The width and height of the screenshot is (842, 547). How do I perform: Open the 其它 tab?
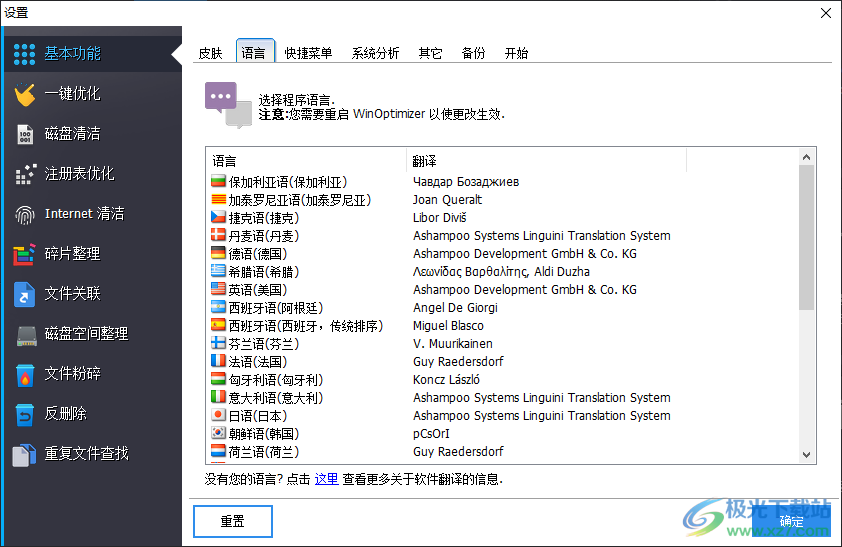(430, 53)
